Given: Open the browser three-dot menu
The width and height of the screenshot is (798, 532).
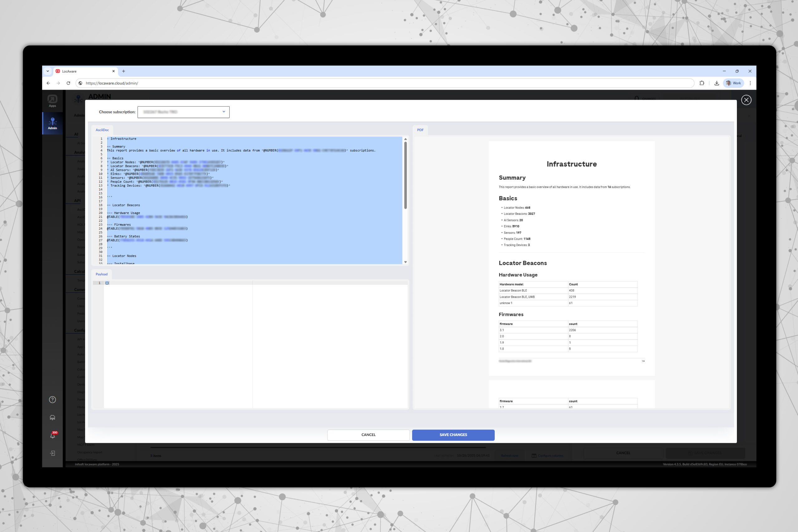Looking at the screenshot, I should (750, 83).
